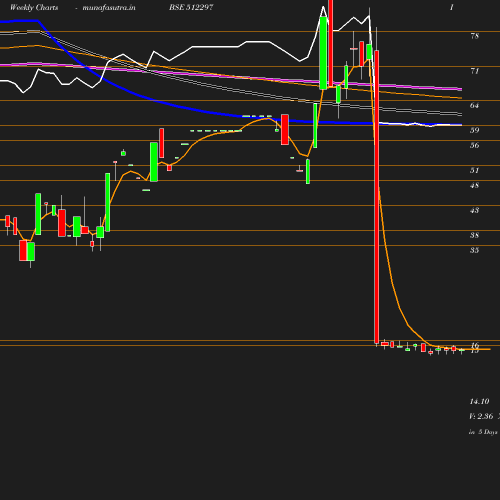
Task: Click the volume reading "V: 2.36"
Action: click(481, 416)
